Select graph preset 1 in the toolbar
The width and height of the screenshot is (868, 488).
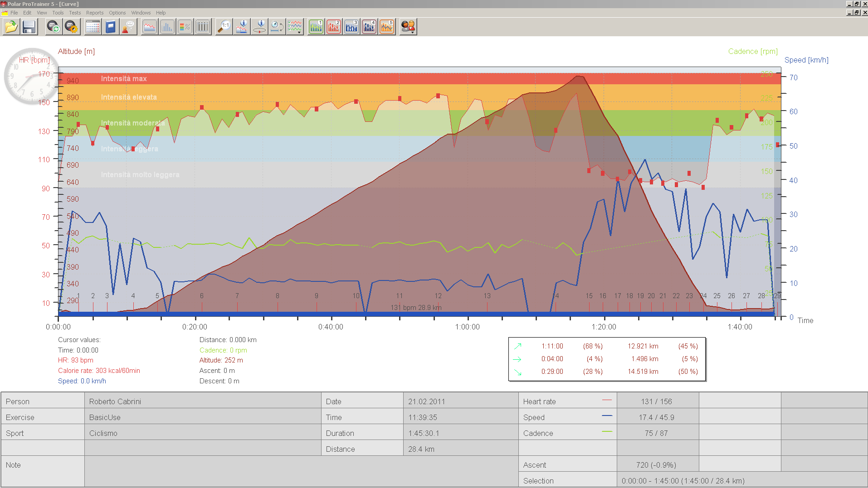pyautogui.click(x=316, y=27)
